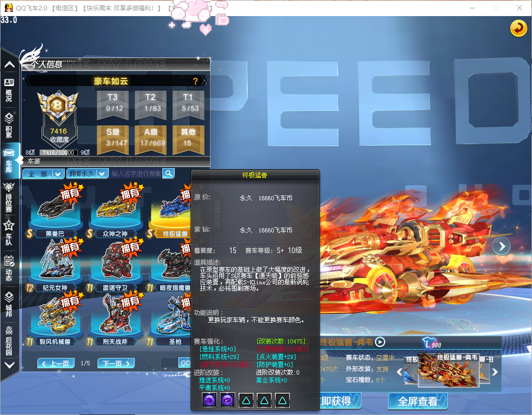Click the level 8 collection medal
Screen dimensions: 532x415
59,107
